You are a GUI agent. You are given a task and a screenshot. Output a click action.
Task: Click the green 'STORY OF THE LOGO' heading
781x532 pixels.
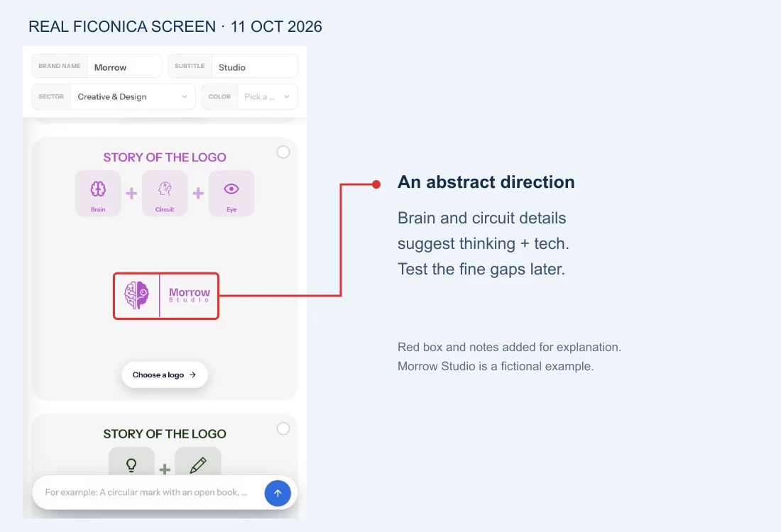[x=165, y=434]
